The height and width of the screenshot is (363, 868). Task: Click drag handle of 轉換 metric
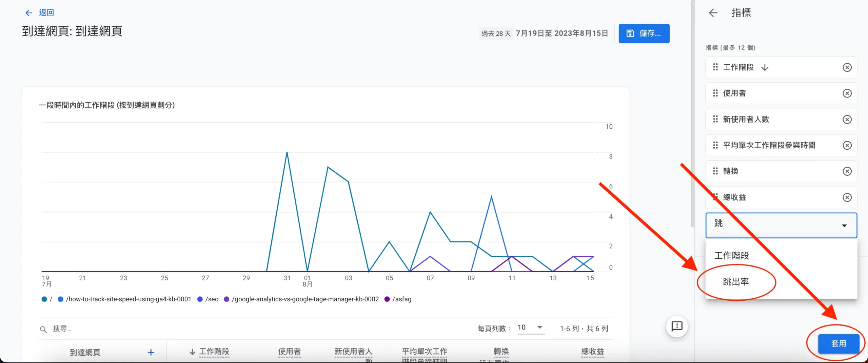pos(715,171)
